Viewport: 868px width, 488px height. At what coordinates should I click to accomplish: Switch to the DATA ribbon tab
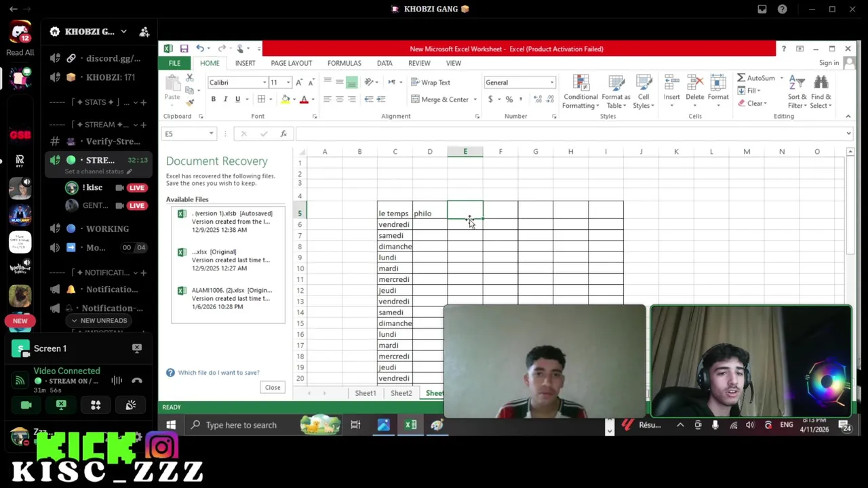coord(384,63)
